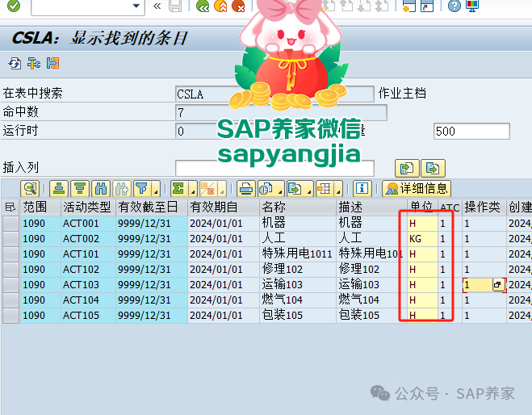Click the blue Information icon
Screen dimensions: 532x415
(x=362, y=189)
